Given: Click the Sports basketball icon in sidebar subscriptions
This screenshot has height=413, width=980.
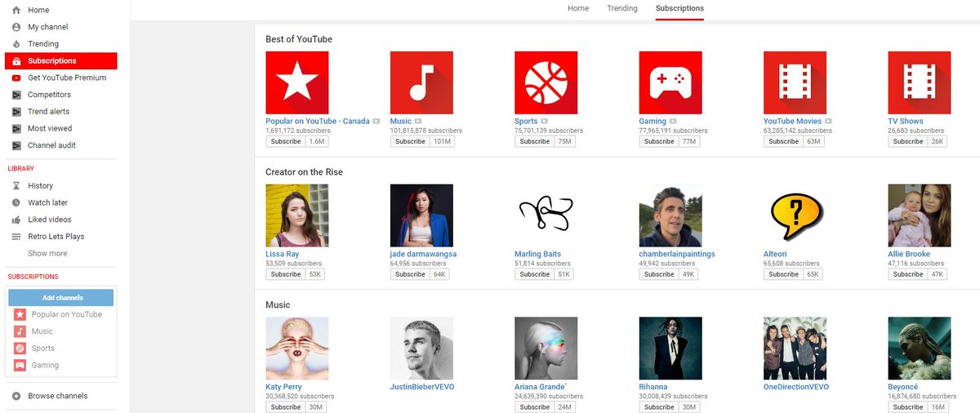Looking at the screenshot, I should coord(20,349).
